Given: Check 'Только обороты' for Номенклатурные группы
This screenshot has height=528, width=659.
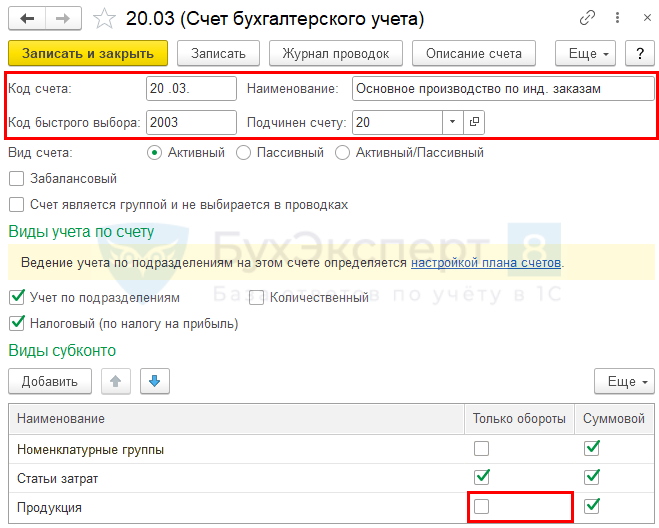Looking at the screenshot, I should tap(481, 449).
